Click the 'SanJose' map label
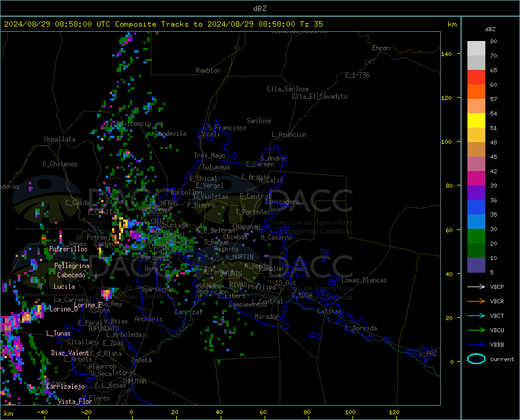 [x=259, y=121]
